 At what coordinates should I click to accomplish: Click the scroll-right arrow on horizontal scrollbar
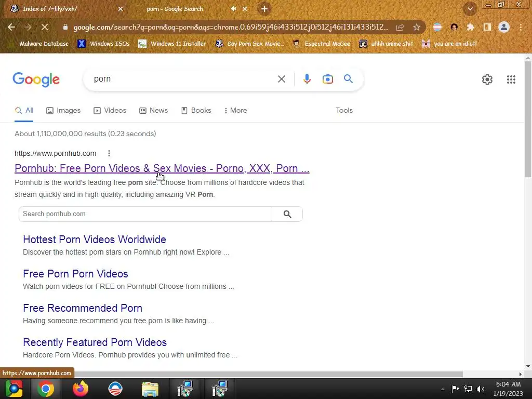click(521, 374)
